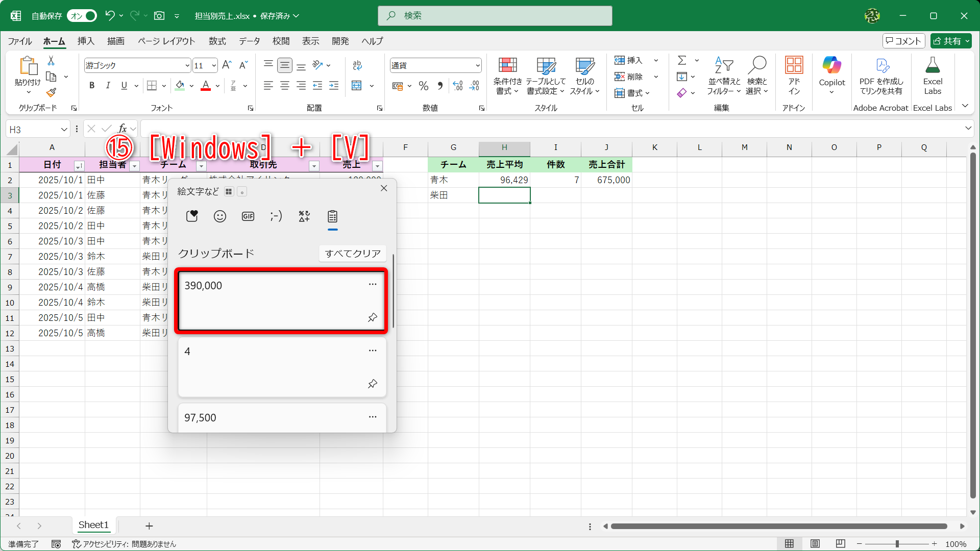The height and width of the screenshot is (551, 980).
Task: Toggle bold formatting
Action: (x=92, y=85)
